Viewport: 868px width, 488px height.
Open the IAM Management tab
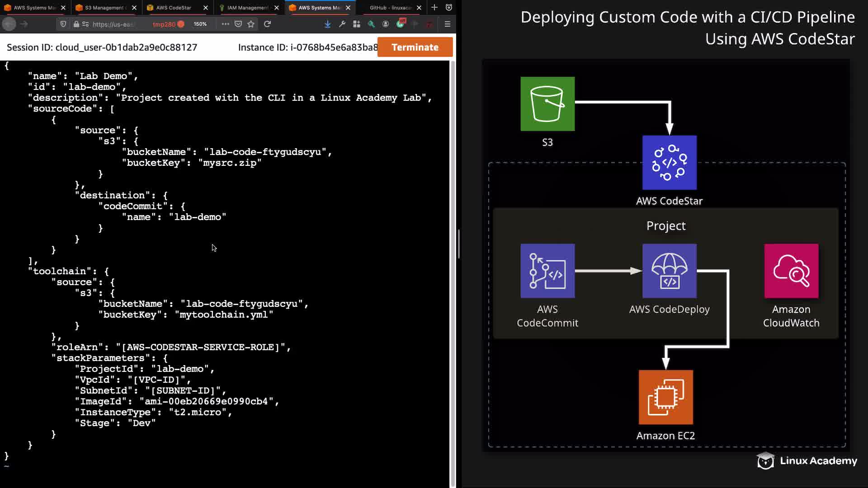247,8
